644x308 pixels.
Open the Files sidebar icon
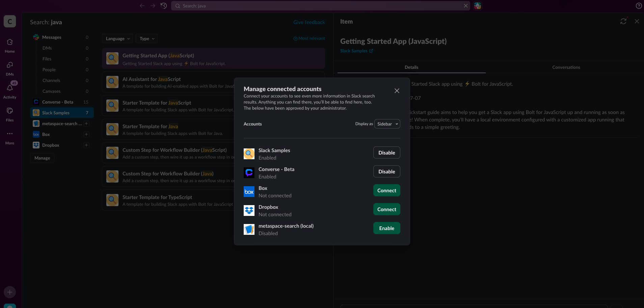point(10,111)
